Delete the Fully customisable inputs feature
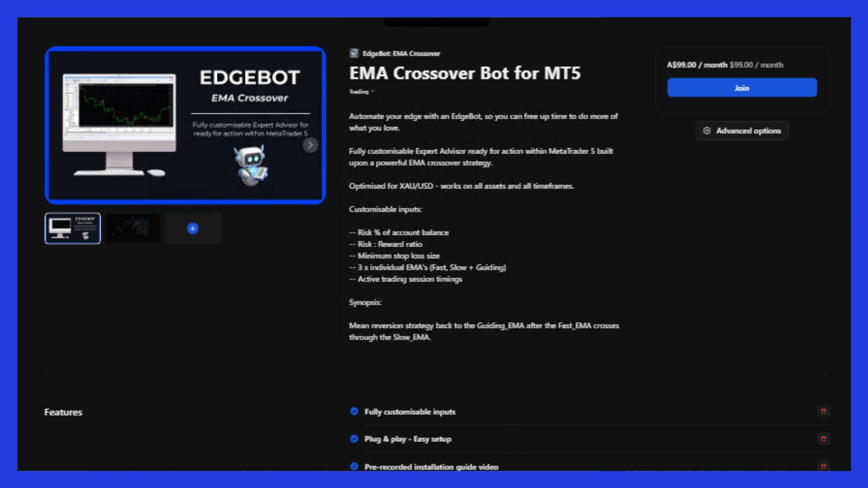 click(823, 411)
